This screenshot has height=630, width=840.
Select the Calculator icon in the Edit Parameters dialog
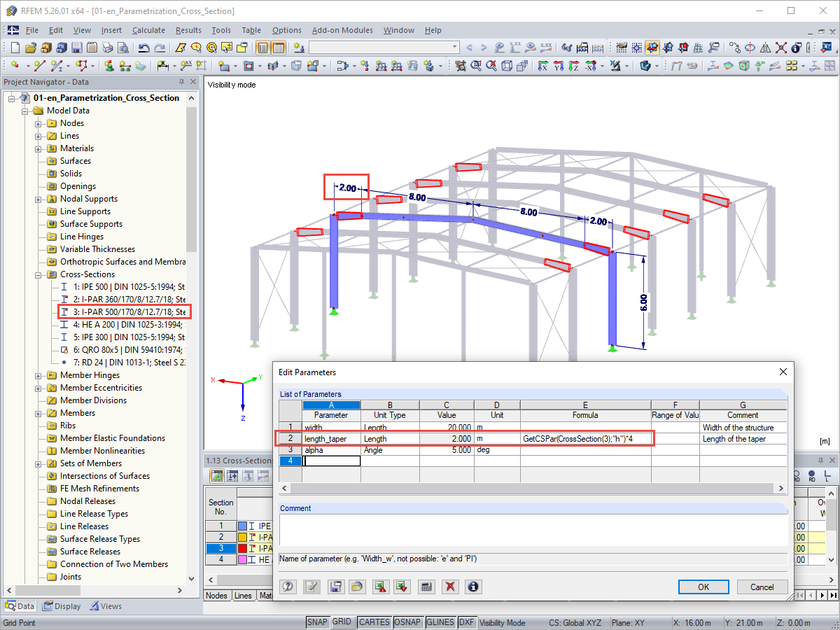click(426, 587)
